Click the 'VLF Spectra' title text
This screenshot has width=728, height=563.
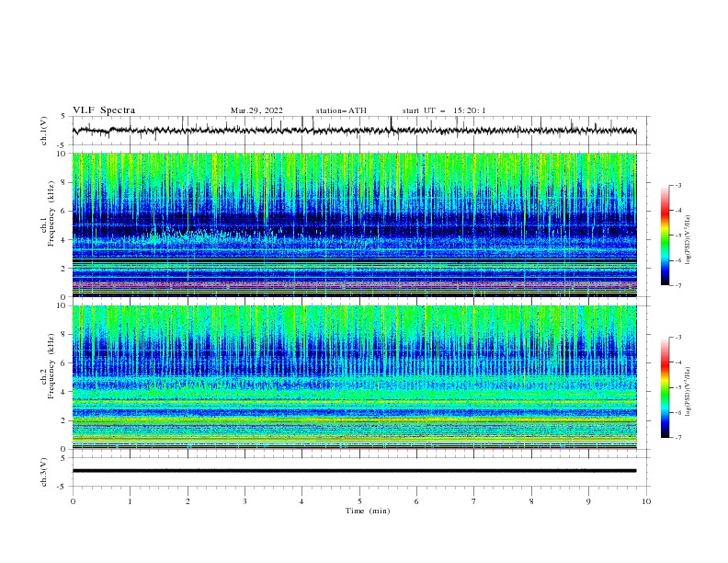[104, 110]
